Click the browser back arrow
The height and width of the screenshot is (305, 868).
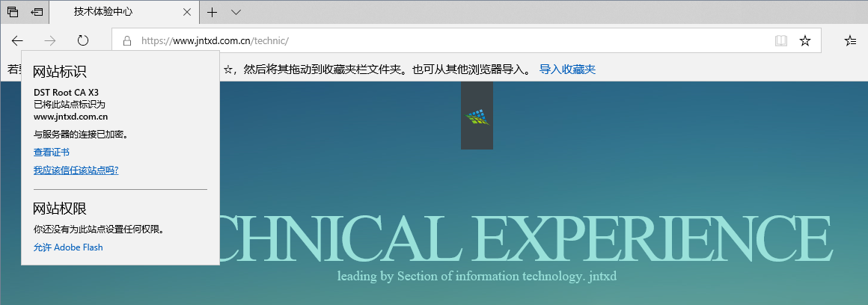18,40
